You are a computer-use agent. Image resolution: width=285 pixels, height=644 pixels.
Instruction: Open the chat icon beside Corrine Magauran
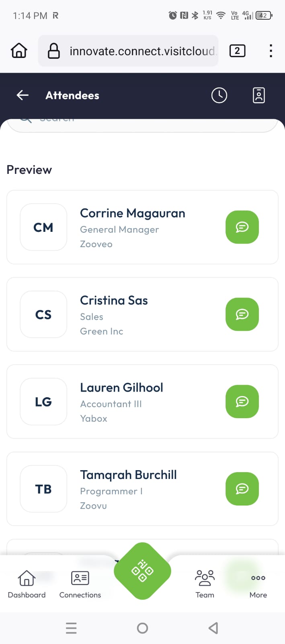point(242,227)
